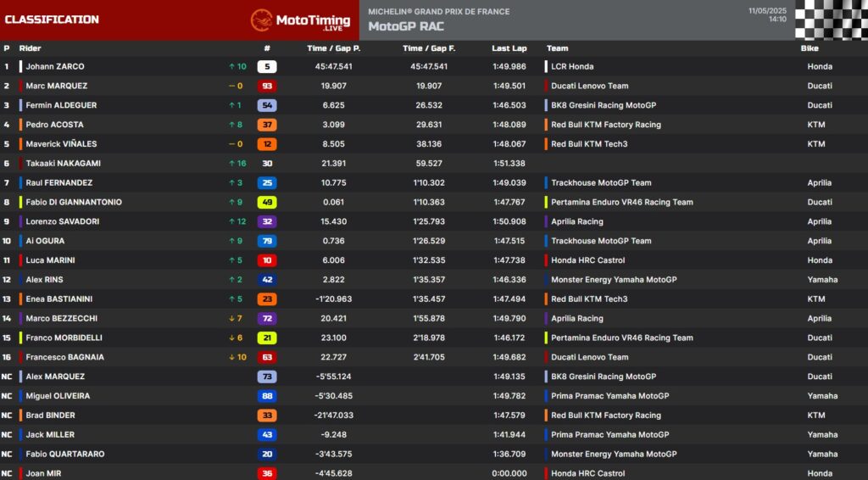
Task: Click Bezzecchi's number 72 badge
Action: point(267,318)
